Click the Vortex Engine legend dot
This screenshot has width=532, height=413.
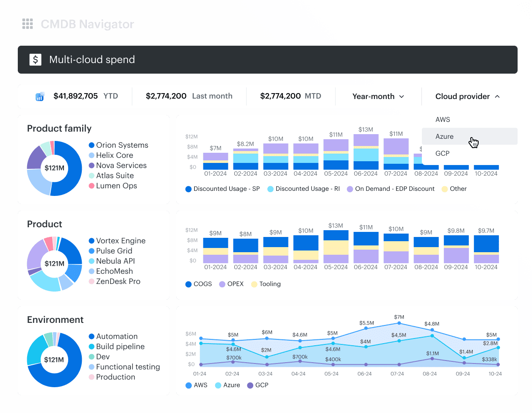coord(91,241)
